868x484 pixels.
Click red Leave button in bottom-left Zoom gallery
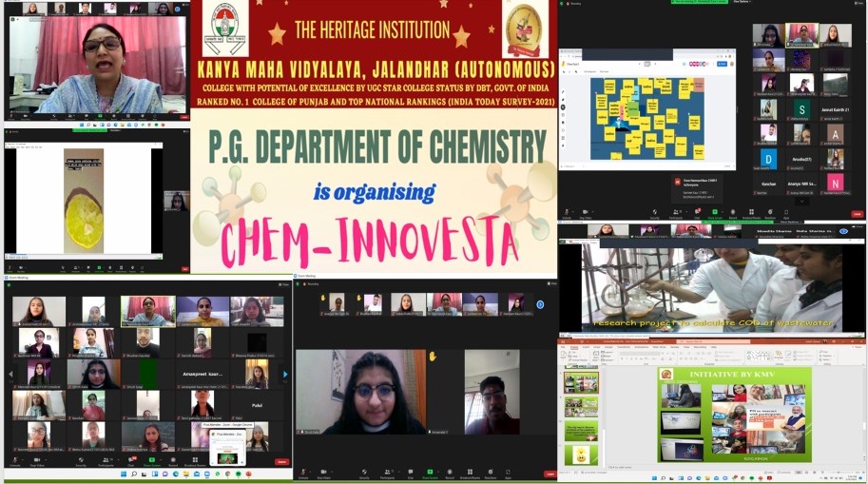(x=281, y=462)
